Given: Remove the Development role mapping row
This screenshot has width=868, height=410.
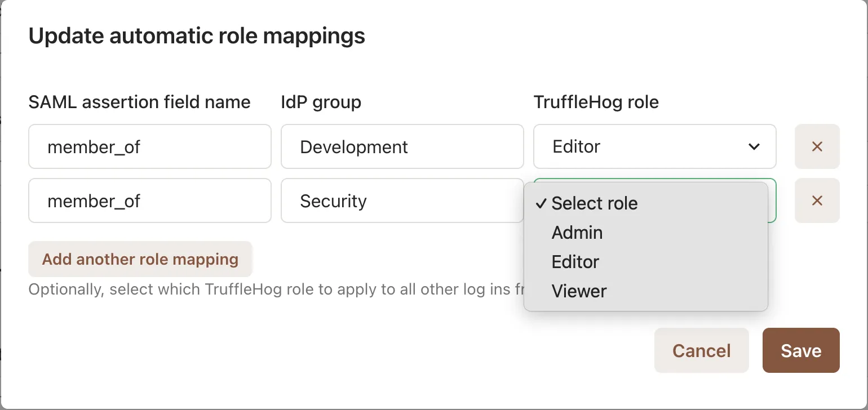Looking at the screenshot, I should pos(817,146).
